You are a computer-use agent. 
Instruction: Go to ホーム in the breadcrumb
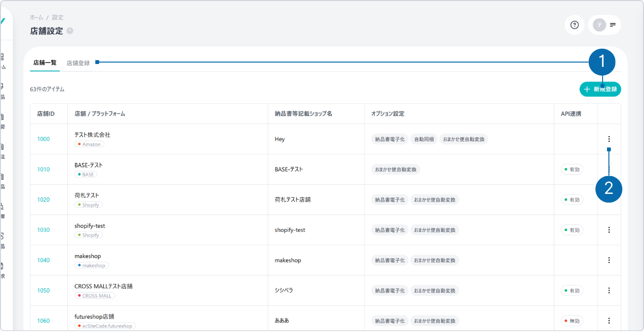pos(36,17)
